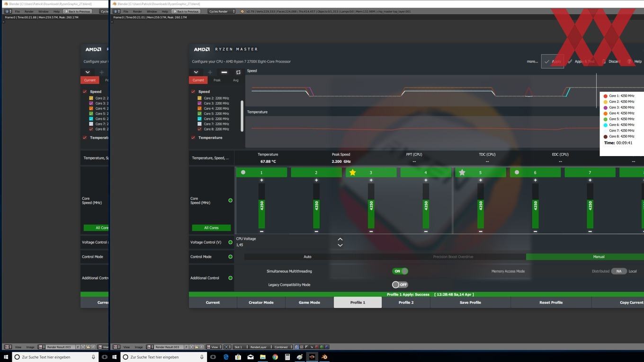
Task: Click the circle dot on core 6 header
Action: pos(517,173)
